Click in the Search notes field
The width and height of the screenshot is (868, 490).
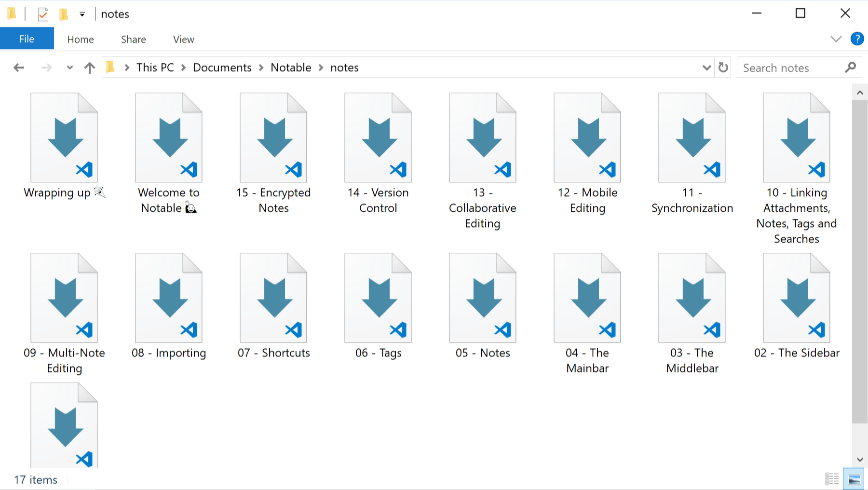tap(791, 68)
